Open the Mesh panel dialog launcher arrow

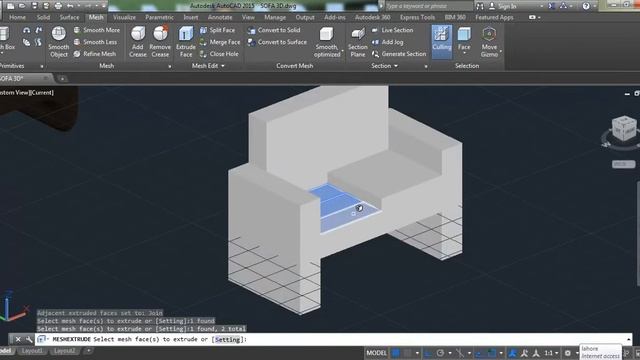pos(170,66)
